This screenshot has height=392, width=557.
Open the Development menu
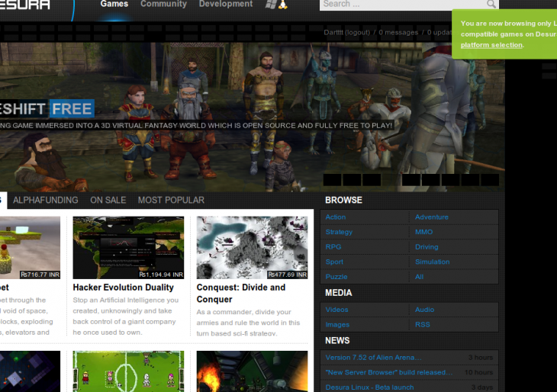[226, 4]
